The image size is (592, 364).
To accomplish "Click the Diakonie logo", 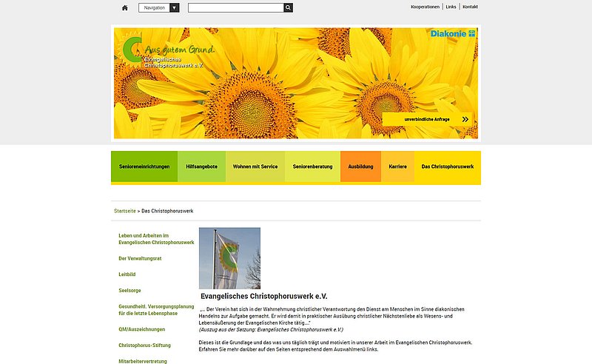I will coord(453,33).
